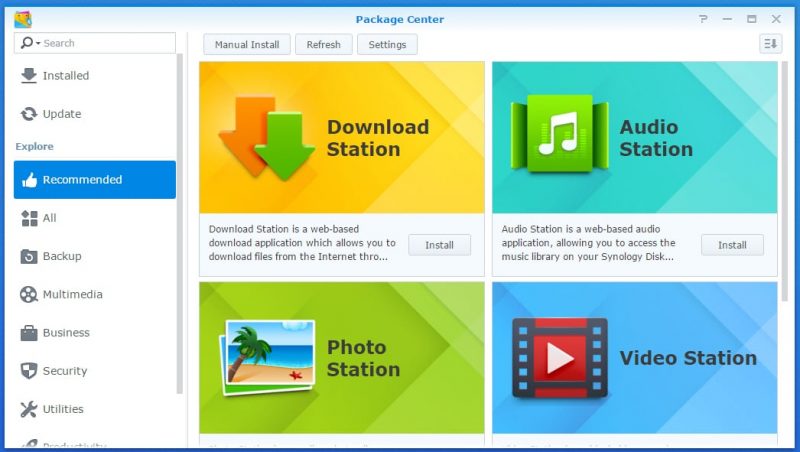Click the Photo Station beach photo icon
This screenshot has height=452, width=800.
pyautogui.click(x=267, y=358)
